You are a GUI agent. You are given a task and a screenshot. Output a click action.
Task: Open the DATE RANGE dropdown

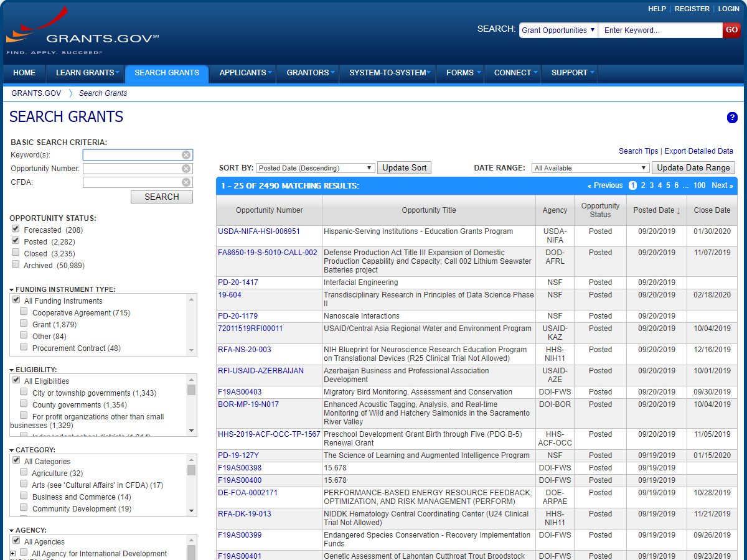589,167
